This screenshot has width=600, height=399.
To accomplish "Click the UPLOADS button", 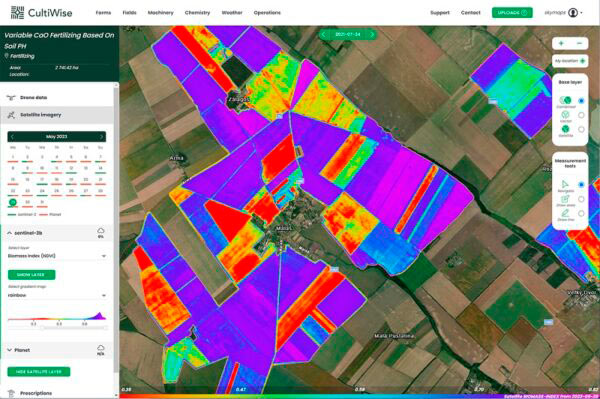I will (512, 13).
